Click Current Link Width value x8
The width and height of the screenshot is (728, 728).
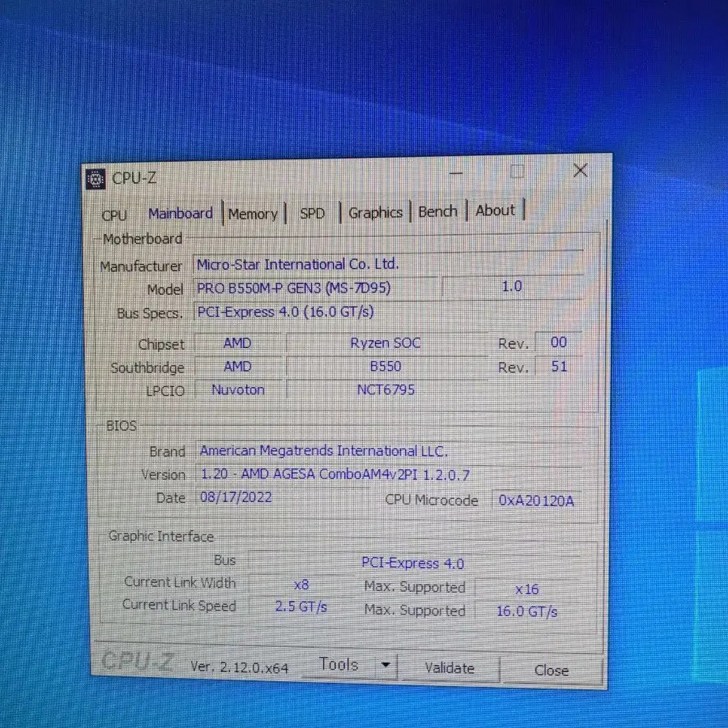click(x=301, y=585)
